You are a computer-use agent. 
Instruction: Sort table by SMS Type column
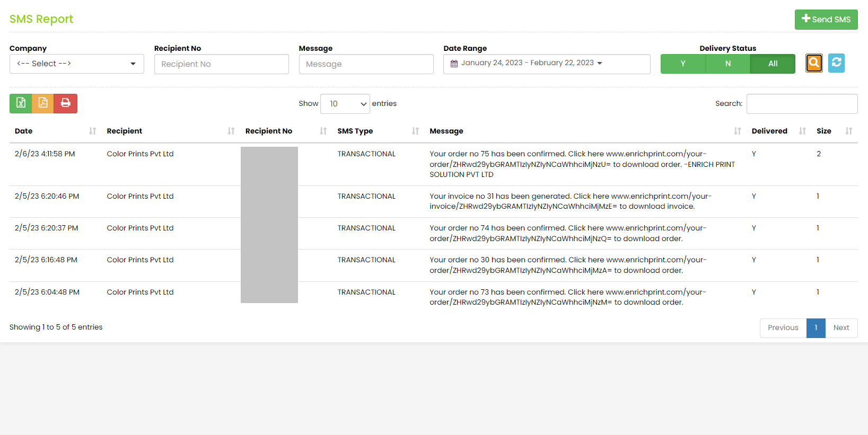[378, 131]
